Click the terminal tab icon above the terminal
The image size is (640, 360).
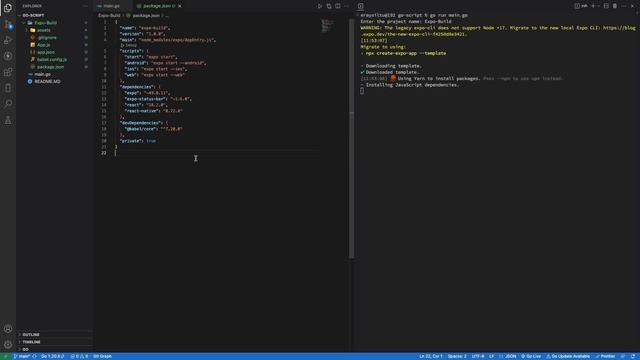click(360, 6)
